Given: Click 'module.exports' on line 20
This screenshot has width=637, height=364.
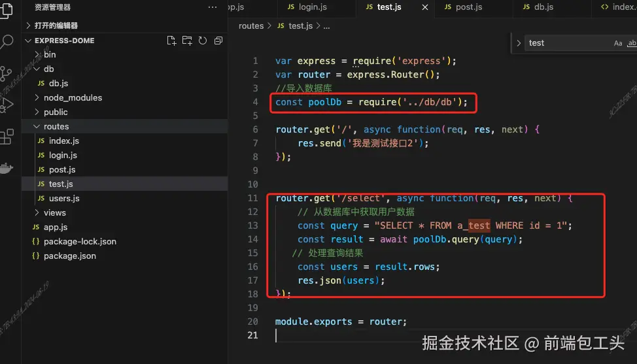Looking at the screenshot, I should 314,322.
